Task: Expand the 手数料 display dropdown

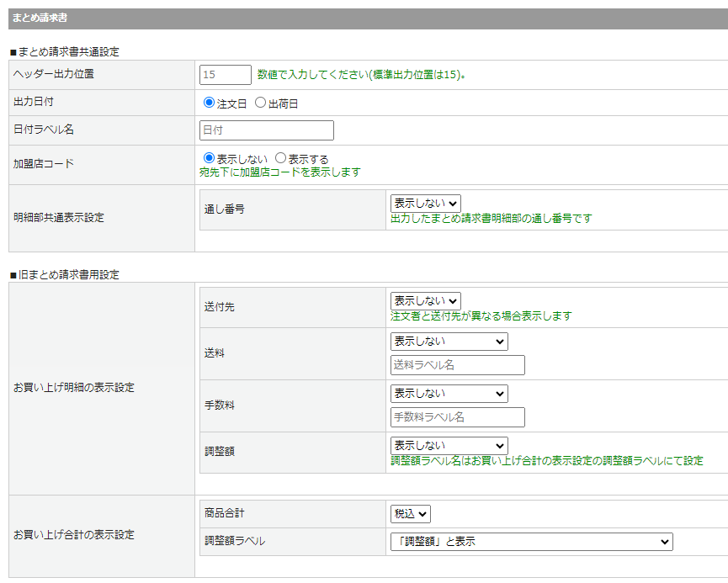Action: [449, 394]
